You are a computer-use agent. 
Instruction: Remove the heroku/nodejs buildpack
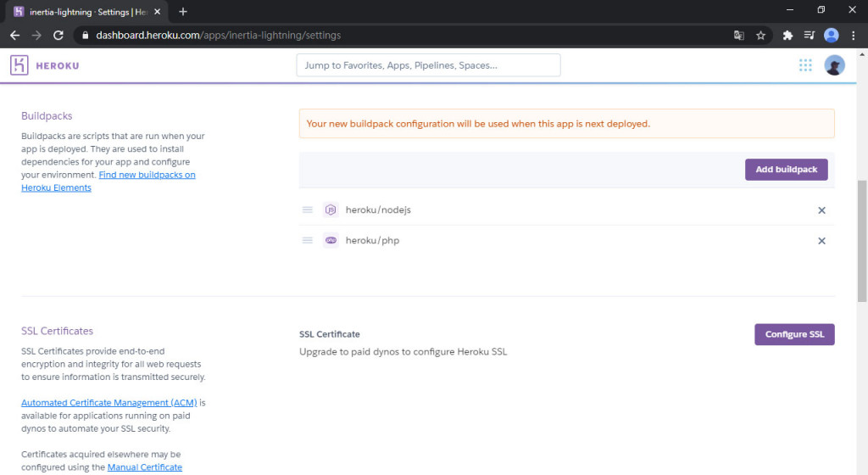pos(821,210)
